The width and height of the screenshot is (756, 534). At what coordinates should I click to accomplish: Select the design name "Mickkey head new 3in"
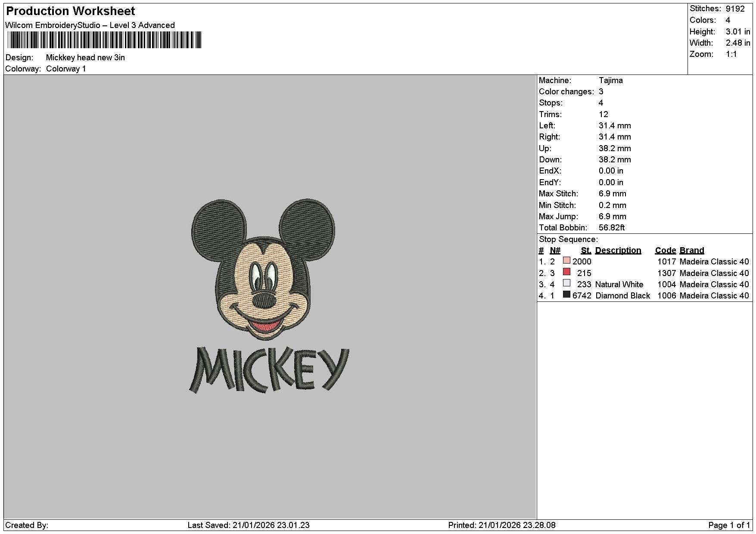click(x=85, y=57)
